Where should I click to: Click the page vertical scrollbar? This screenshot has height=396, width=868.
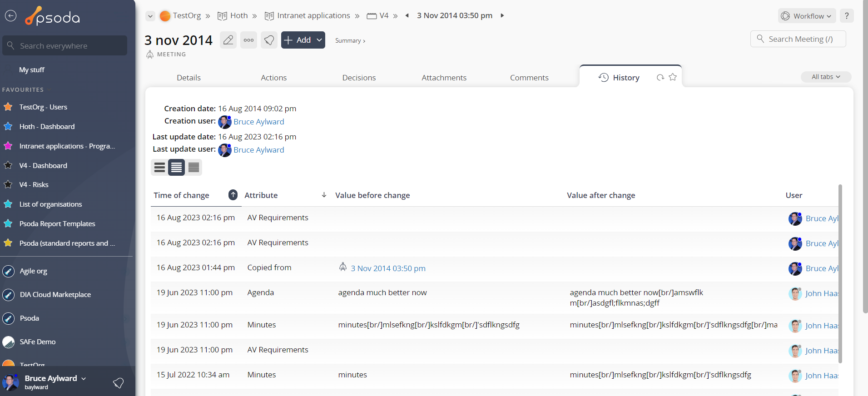865,157
